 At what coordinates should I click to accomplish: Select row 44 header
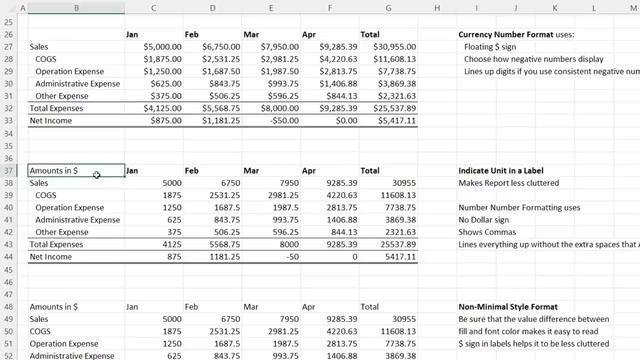click(x=9, y=257)
